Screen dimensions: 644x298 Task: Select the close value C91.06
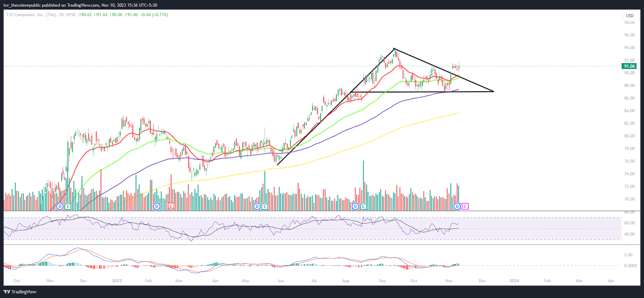tap(131, 14)
